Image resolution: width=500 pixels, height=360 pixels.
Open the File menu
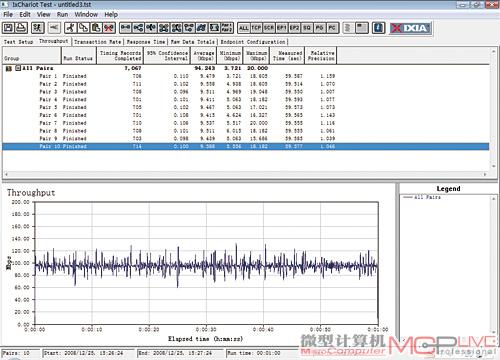pos(8,14)
